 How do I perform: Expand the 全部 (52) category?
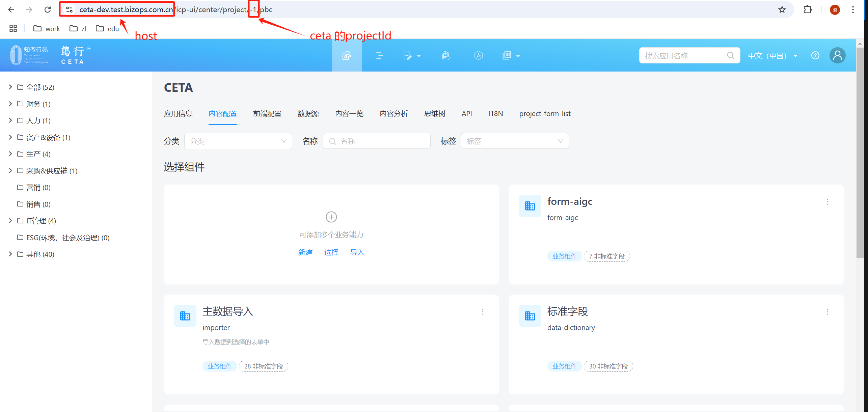10,87
